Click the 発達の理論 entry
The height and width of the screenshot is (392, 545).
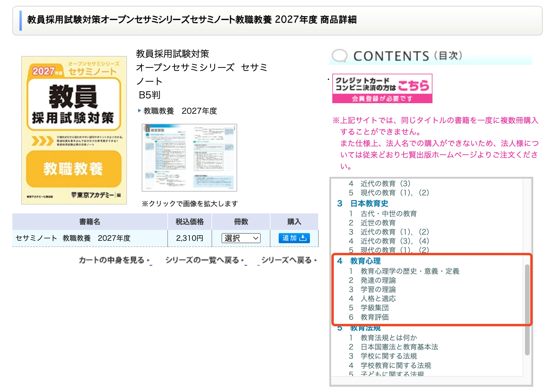pyautogui.click(x=378, y=280)
